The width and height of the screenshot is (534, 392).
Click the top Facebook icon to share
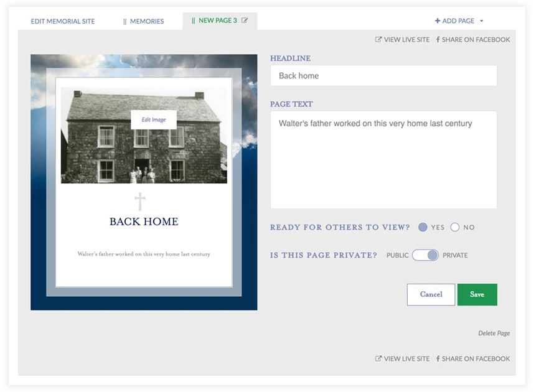click(438, 40)
